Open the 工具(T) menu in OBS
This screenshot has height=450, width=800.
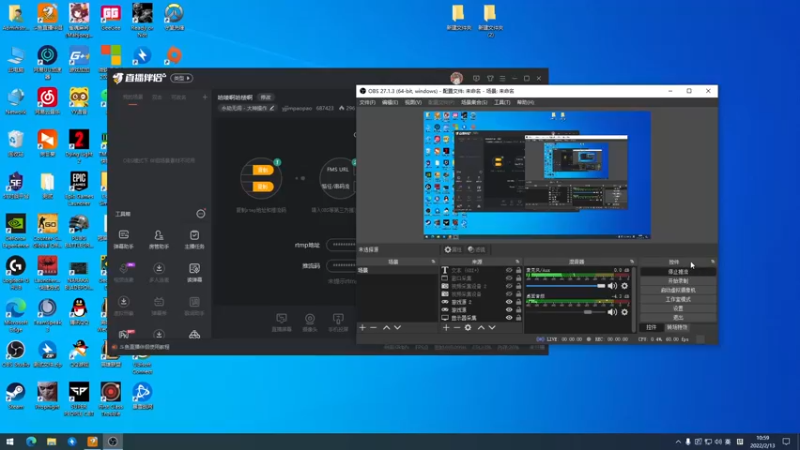pyautogui.click(x=502, y=103)
